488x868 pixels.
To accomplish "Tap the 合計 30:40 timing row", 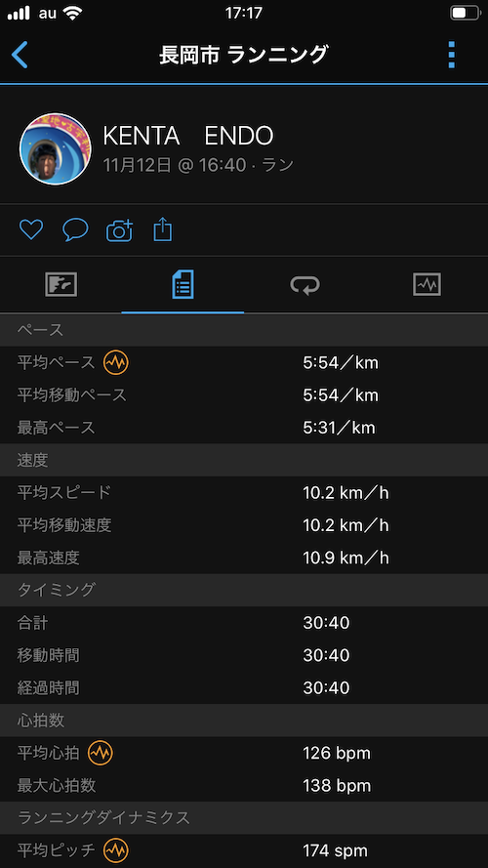I will (244, 623).
